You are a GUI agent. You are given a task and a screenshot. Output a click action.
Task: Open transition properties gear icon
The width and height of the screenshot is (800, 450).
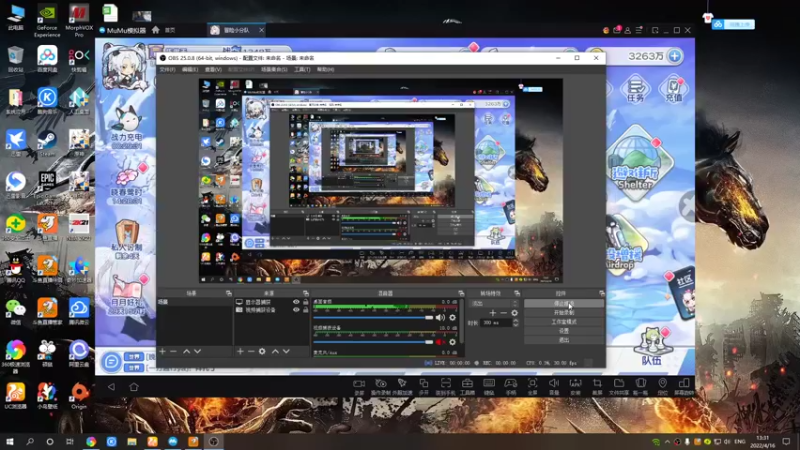pos(514,313)
